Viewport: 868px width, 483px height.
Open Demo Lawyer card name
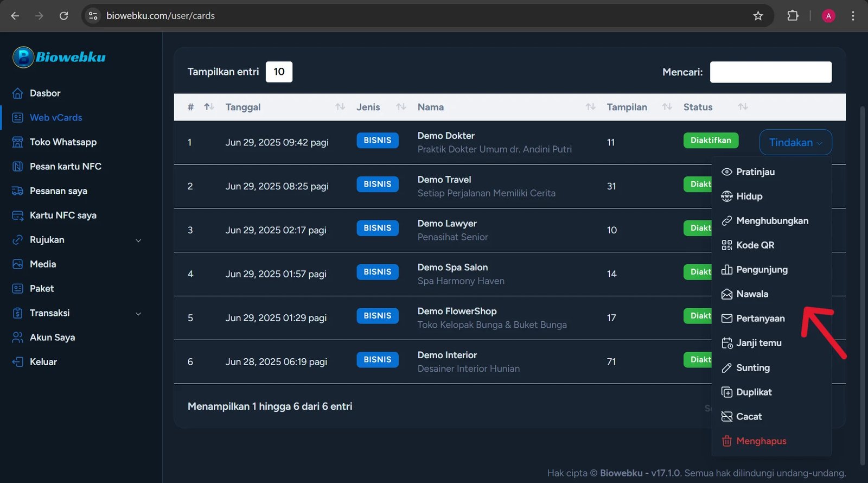tap(447, 224)
